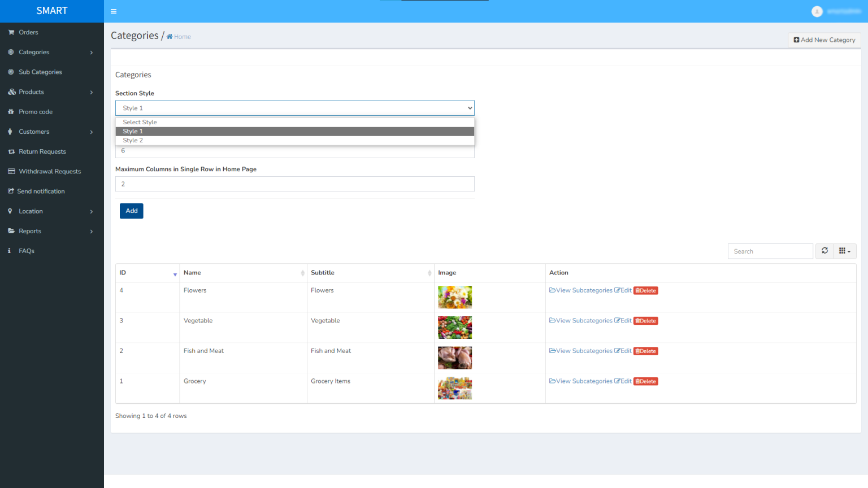Click the Add New Category button
This screenshot has width=868, height=488.
[x=824, y=40]
